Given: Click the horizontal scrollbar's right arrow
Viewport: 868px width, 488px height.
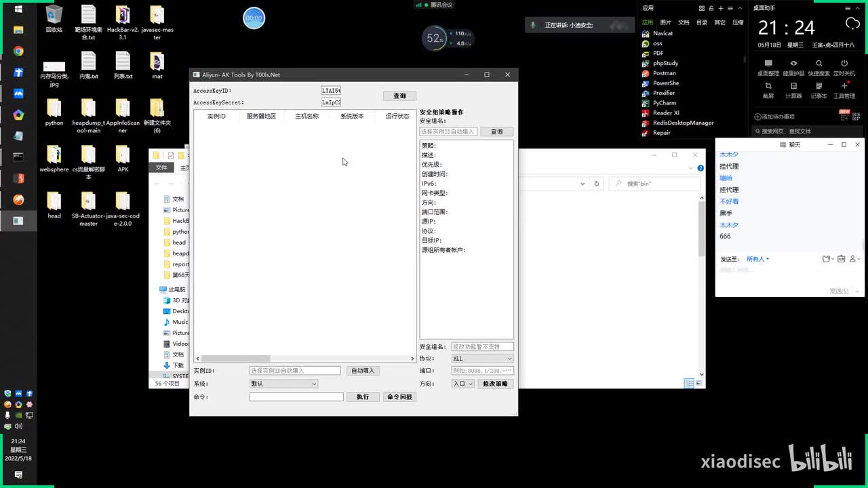Looking at the screenshot, I should [x=412, y=359].
